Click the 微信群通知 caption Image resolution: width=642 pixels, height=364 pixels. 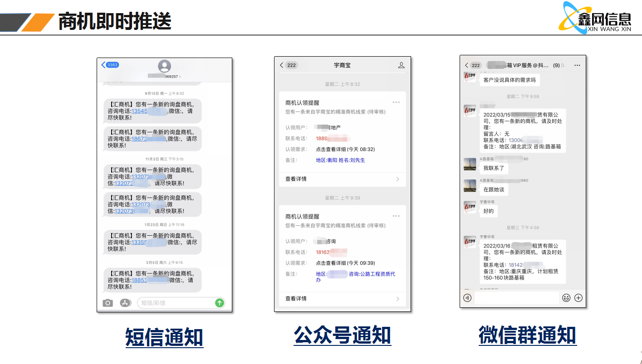[528, 336]
